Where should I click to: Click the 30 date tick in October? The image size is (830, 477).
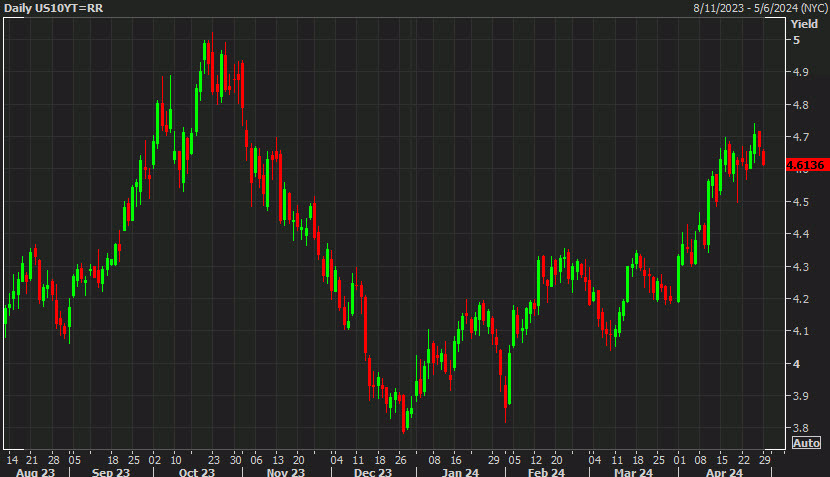[x=236, y=460]
